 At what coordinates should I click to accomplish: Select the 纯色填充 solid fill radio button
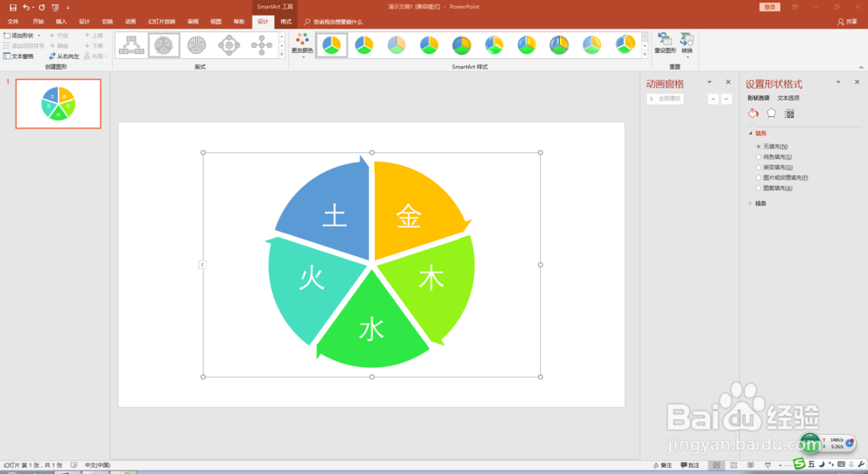click(x=759, y=157)
